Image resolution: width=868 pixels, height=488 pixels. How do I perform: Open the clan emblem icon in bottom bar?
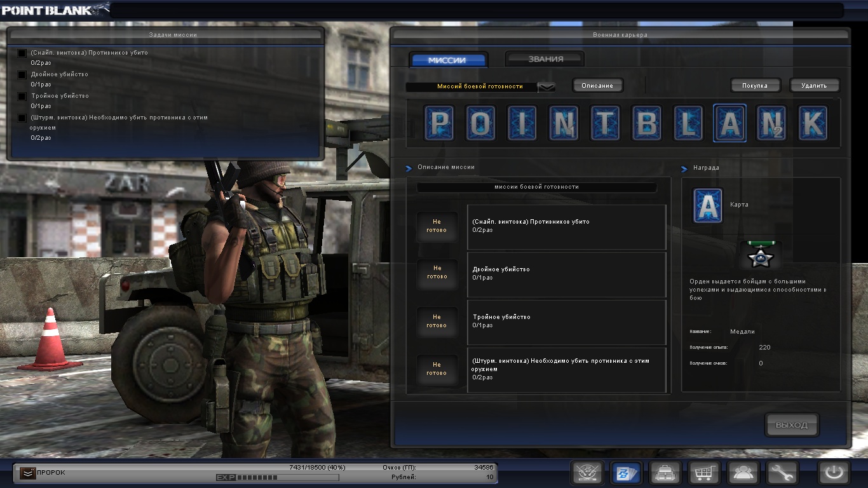click(587, 473)
